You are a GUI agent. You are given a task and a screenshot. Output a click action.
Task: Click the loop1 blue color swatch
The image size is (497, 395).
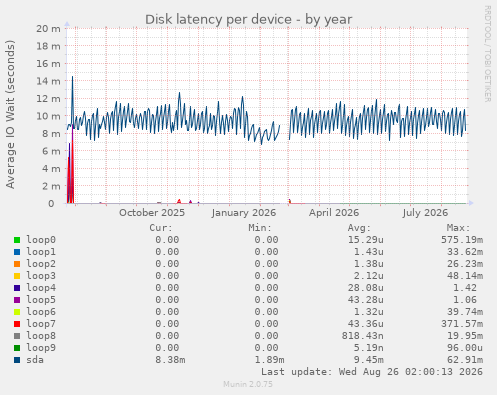17,252
